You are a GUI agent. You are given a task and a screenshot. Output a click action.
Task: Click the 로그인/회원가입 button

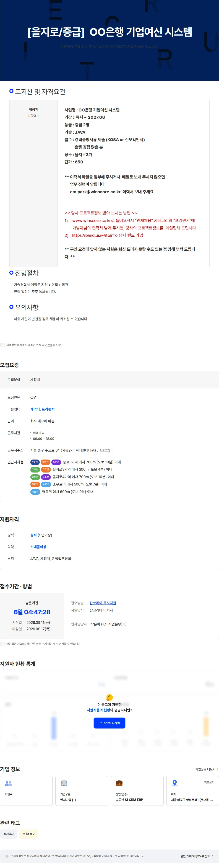109,723
